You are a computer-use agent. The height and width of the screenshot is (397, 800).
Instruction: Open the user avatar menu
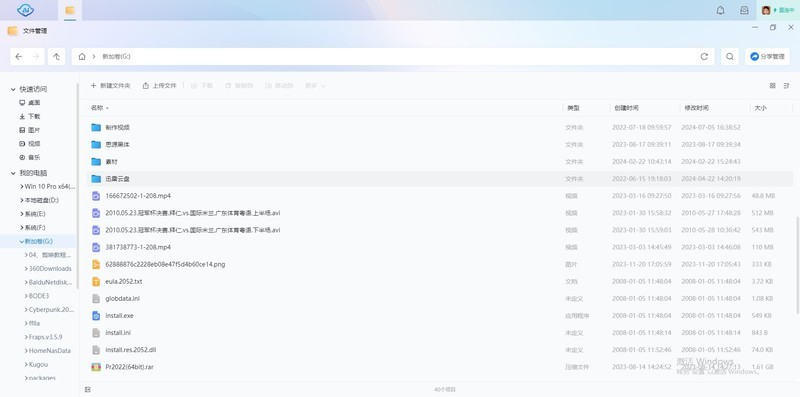coord(766,10)
